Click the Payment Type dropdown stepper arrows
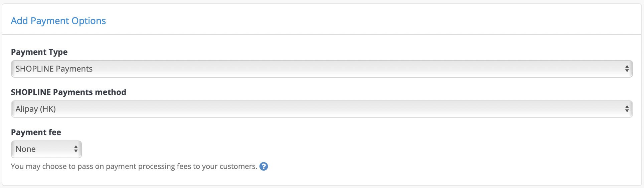644x188 pixels. pyautogui.click(x=627, y=69)
